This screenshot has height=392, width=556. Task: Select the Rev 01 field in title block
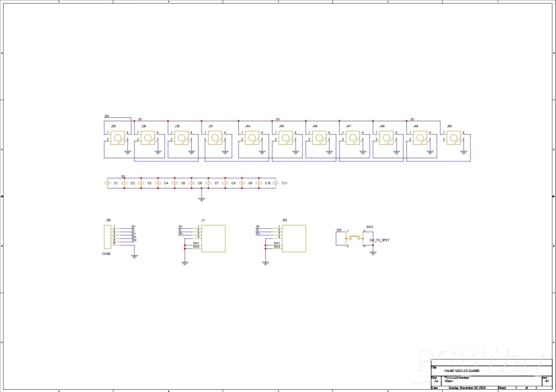(545, 380)
